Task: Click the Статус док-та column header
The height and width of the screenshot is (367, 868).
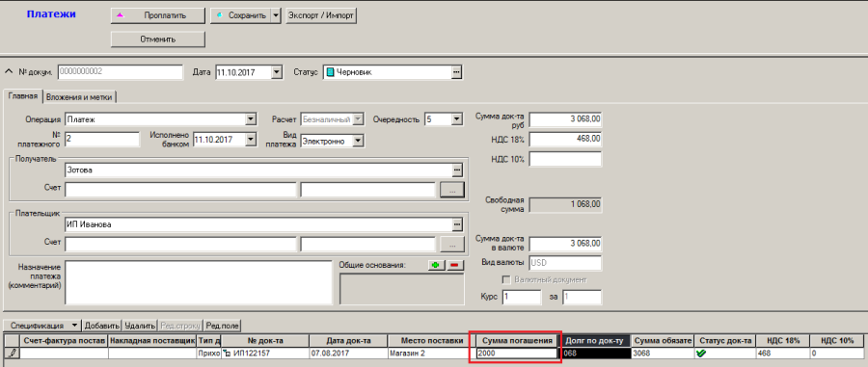Action: coord(725,340)
